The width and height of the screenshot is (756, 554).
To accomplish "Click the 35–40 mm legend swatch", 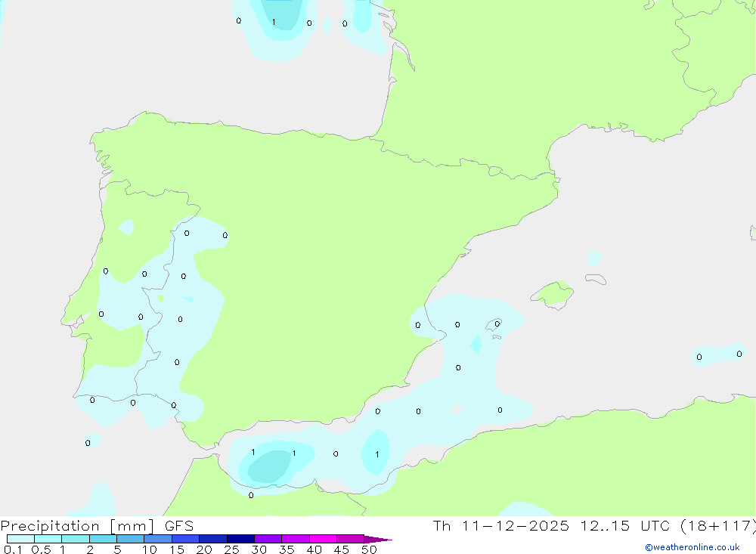I will point(296,539).
